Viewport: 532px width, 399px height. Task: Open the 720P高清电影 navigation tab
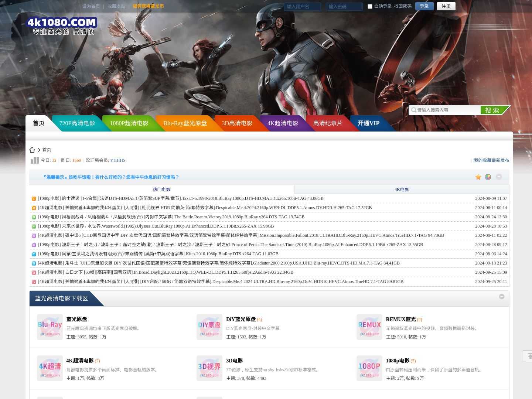coord(77,123)
